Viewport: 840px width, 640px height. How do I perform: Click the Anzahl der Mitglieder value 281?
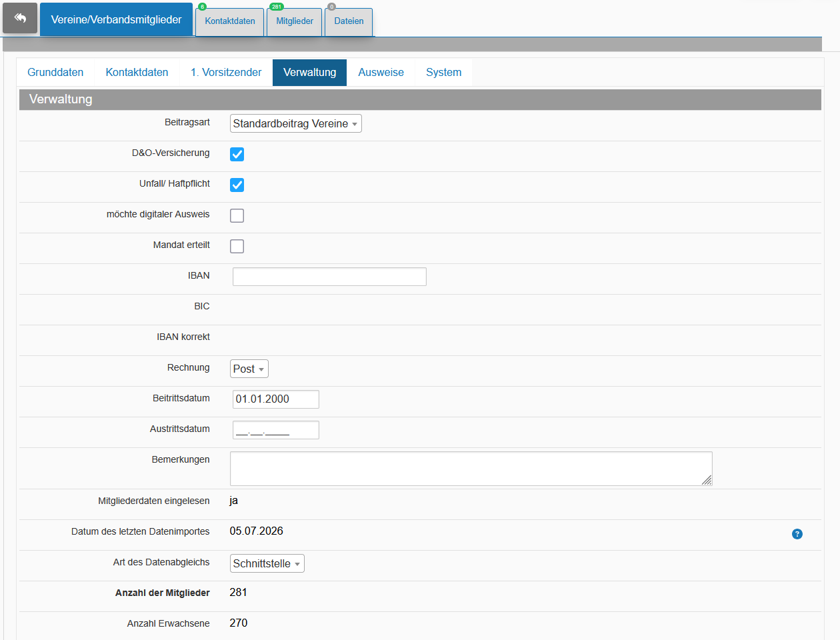[239, 593]
